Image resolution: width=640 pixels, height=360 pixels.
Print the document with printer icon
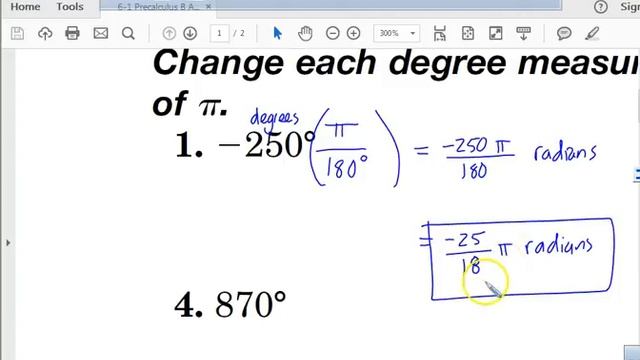72,33
